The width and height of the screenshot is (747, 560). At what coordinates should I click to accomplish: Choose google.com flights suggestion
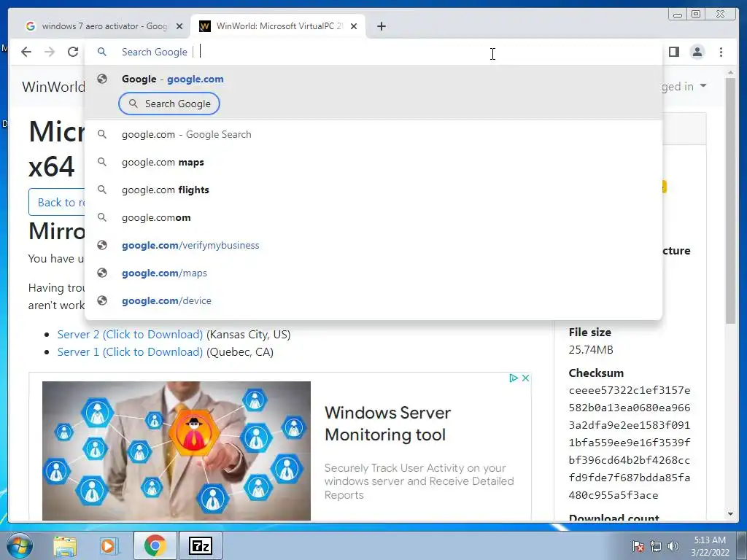click(373, 190)
